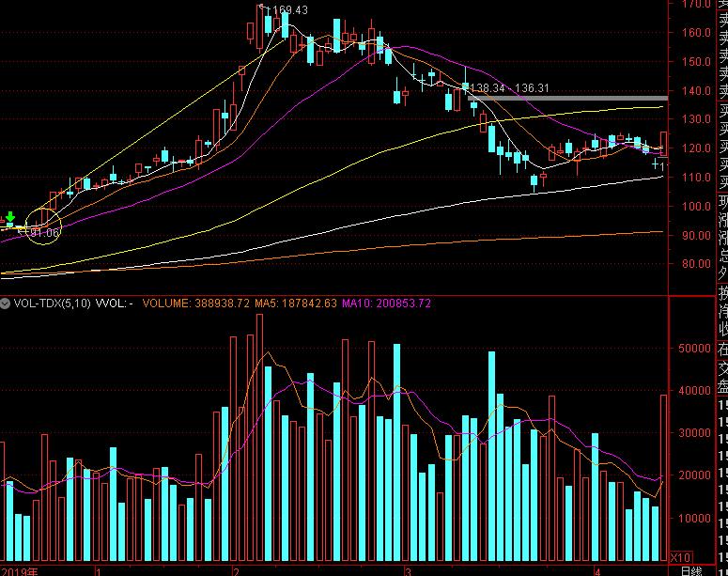Click the 100.0 price axis label
Image resolution: width=728 pixels, height=576 pixels.
coord(696,206)
